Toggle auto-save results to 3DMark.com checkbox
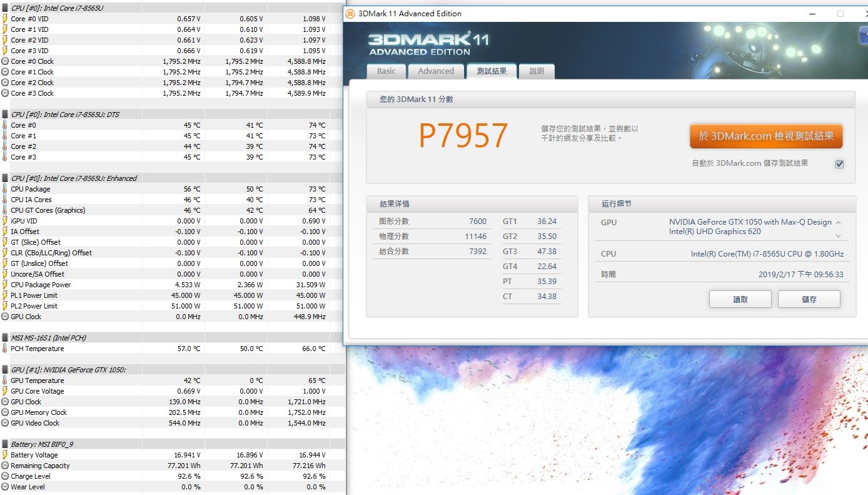 point(839,164)
